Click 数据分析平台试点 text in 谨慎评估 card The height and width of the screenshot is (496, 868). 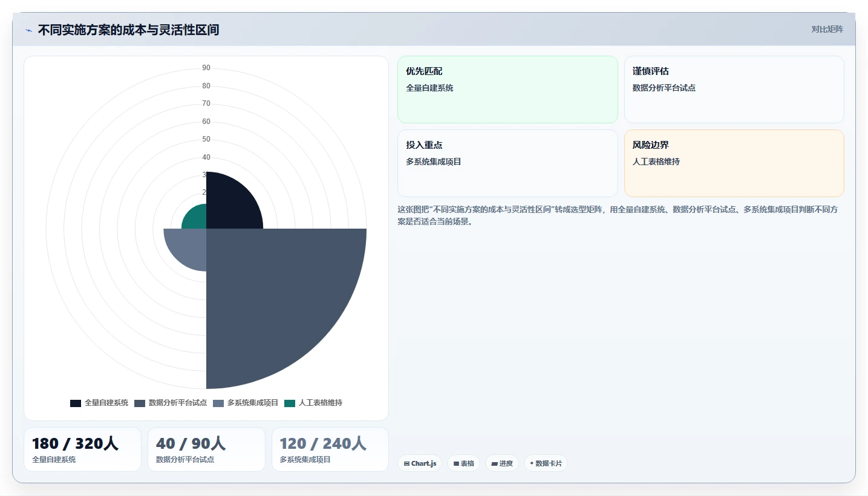point(664,88)
